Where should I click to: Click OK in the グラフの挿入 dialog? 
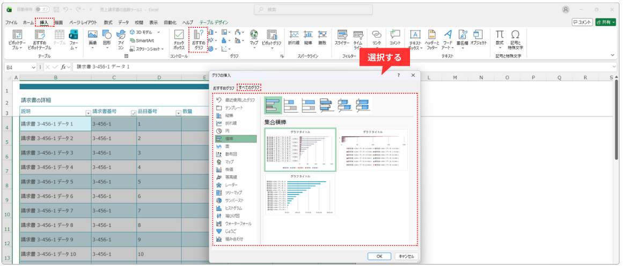(x=379, y=256)
